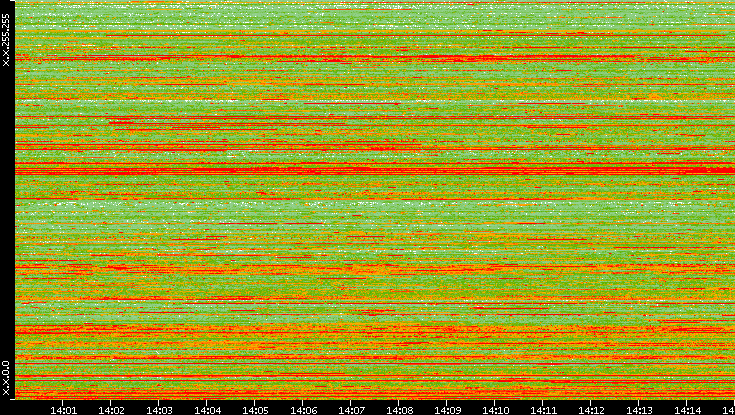Select the 14:13 time axis label

(639, 410)
